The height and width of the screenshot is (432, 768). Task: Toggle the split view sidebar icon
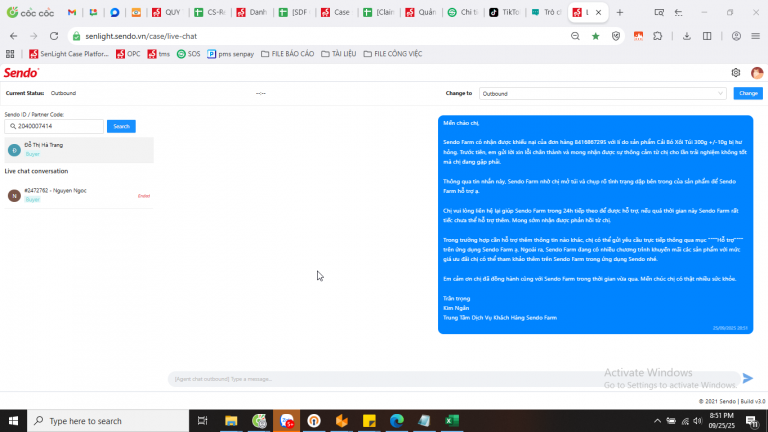click(x=707, y=36)
